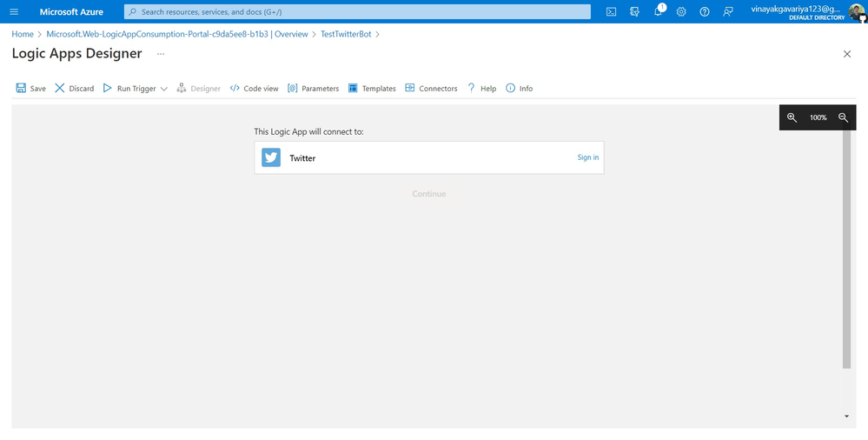Open the notifications bell

659,11
